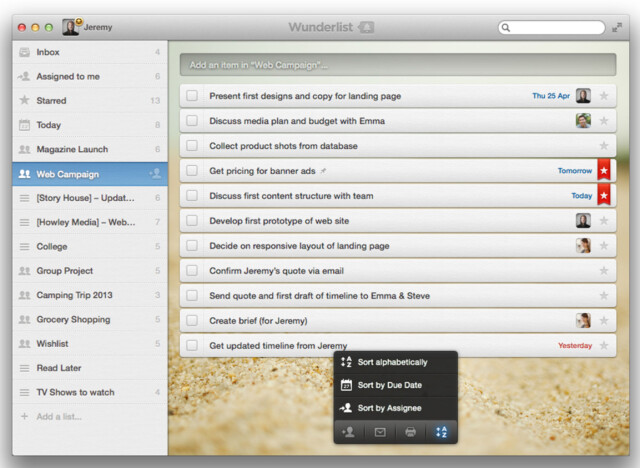Open the Inbox tray icon
The image size is (640, 468).
point(24,52)
